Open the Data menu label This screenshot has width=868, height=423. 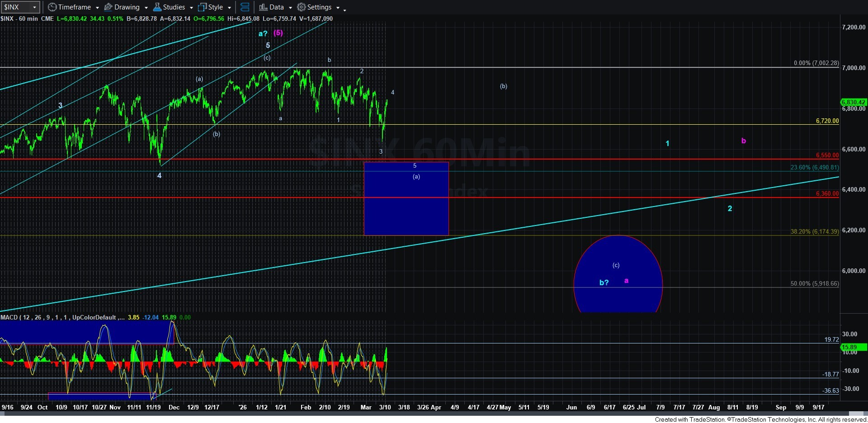coord(276,7)
